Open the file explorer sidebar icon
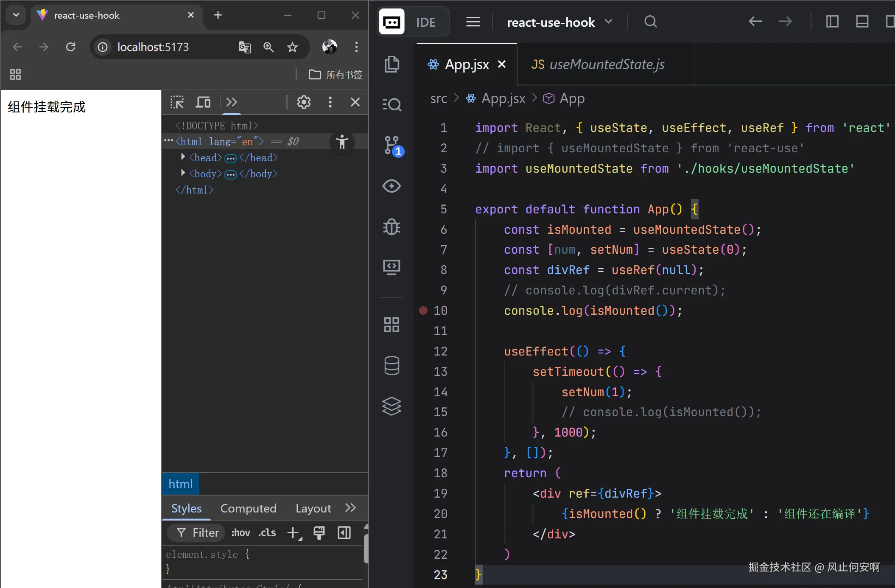Viewport: 895px width, 588px height. pos(392,64)
